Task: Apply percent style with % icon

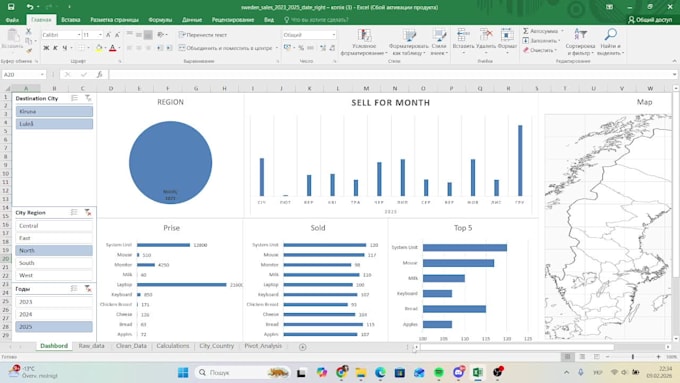Action: (301, 48)
